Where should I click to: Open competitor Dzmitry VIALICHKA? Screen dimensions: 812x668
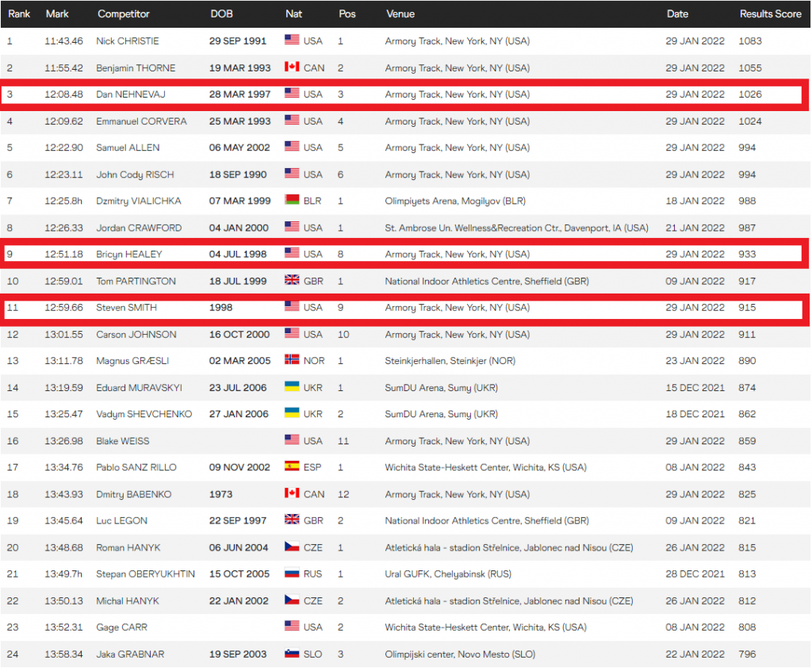pyautogui.click(x=138, y=201)
